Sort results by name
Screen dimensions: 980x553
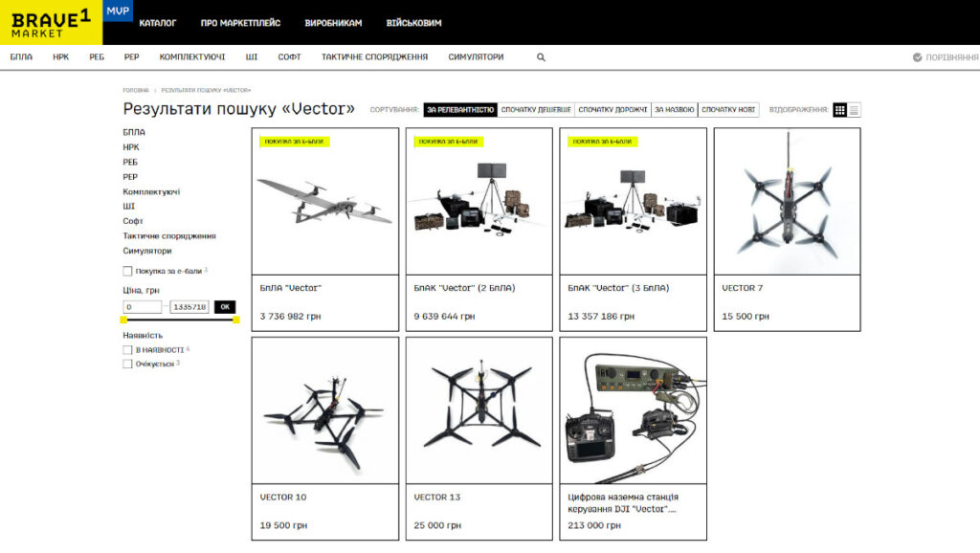pyautogui.click(x=674, y=110)
